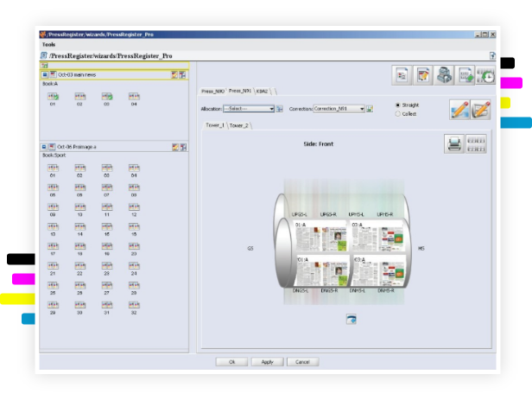
Task: Click the first pencil edit icon
Action: pos(459,110)
